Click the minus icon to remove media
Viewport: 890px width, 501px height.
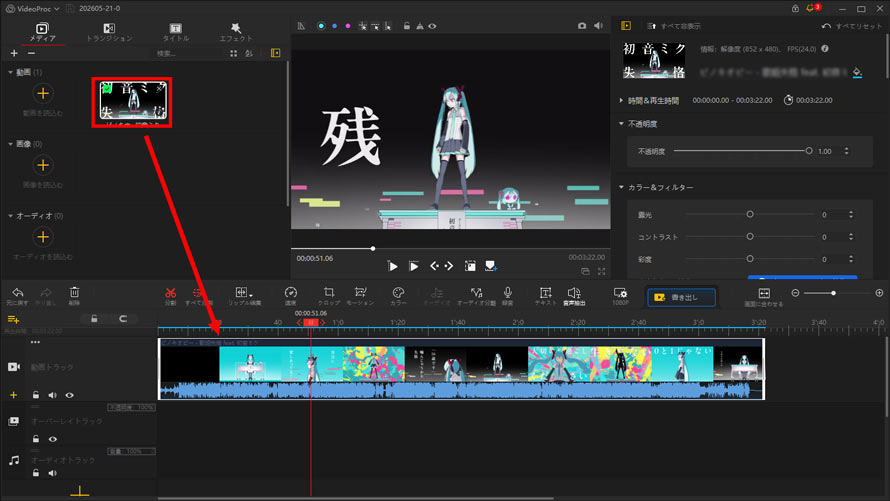[31, 53]
